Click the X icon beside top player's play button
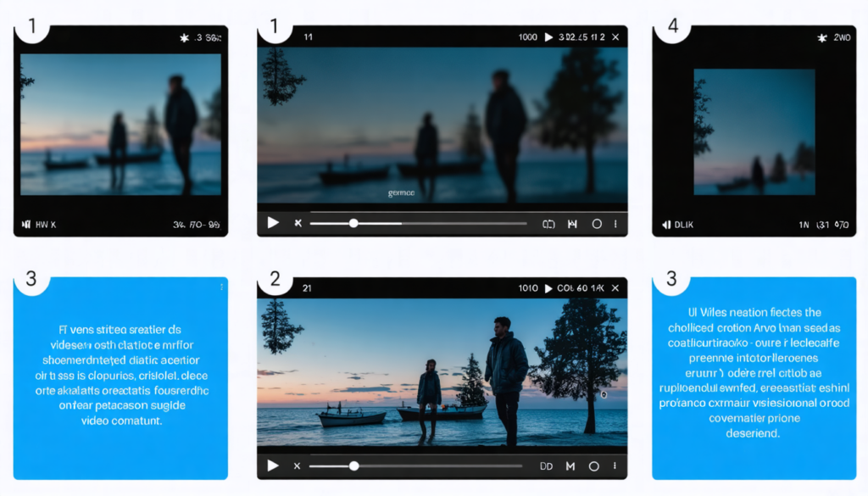This screenshot has height=496, width=868. pos(298,223)
